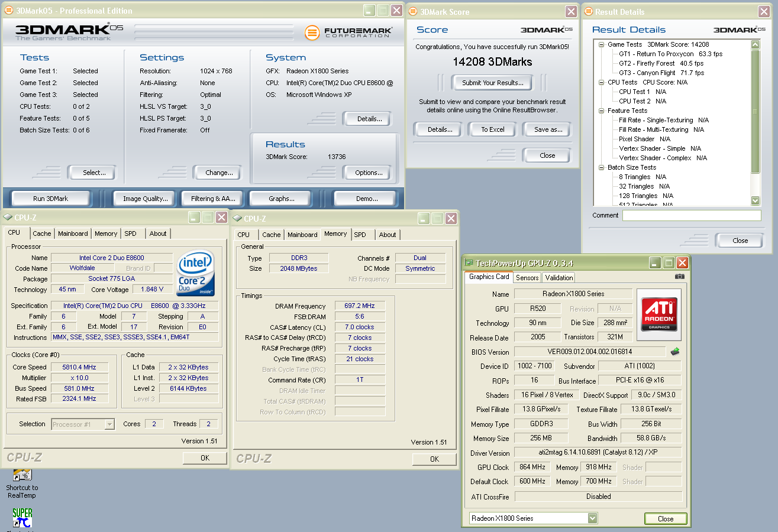Switch to Mainboard tab in left CPU-Z
The width and height of the screenshot is (778, 532).
pos(73,233)
